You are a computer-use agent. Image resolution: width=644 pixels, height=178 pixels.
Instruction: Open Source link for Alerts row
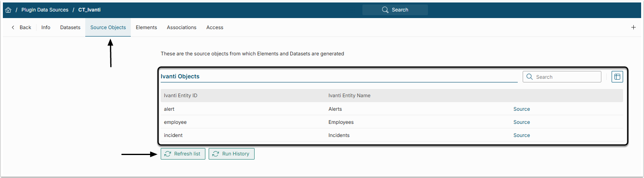[x=521, y=109]
